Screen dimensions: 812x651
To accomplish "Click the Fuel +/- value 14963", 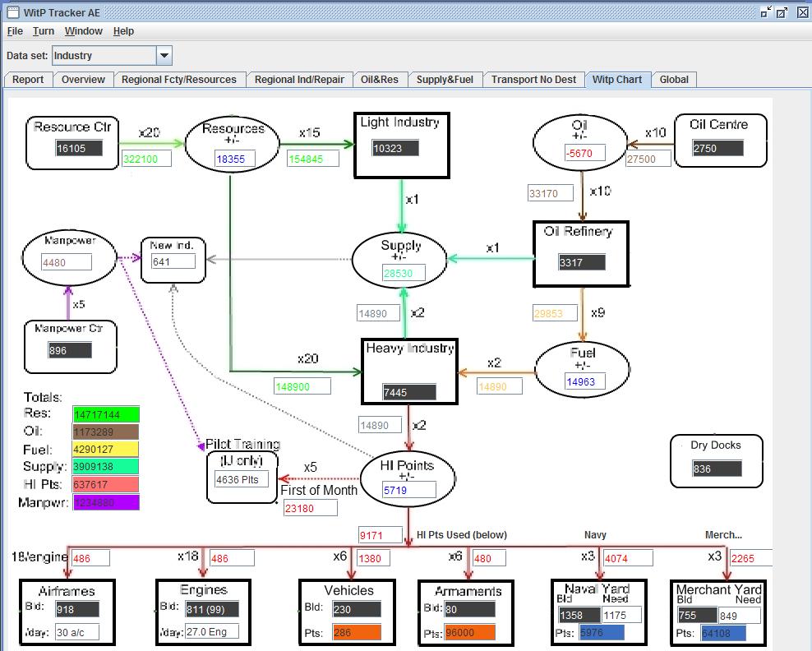I will (x=584, y=381).
